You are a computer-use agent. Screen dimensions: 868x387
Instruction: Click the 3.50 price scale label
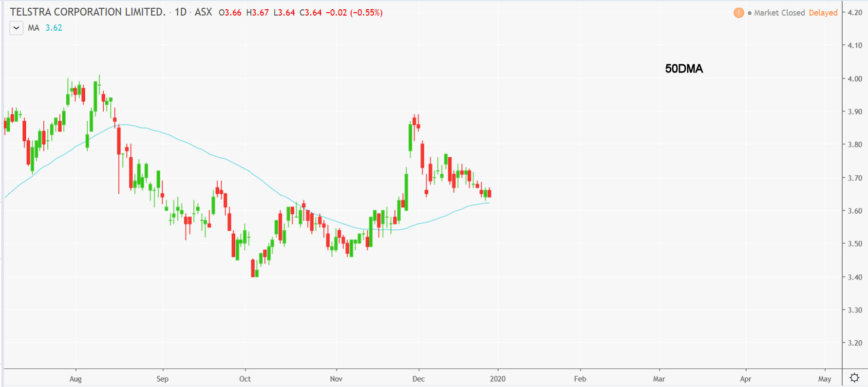(855, 243)
